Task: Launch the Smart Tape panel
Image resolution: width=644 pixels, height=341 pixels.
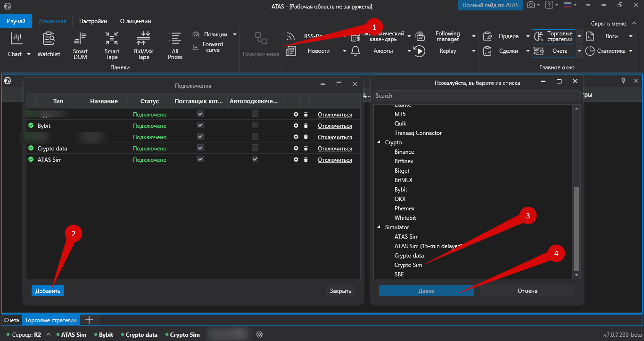Action: tap(112, 46)
